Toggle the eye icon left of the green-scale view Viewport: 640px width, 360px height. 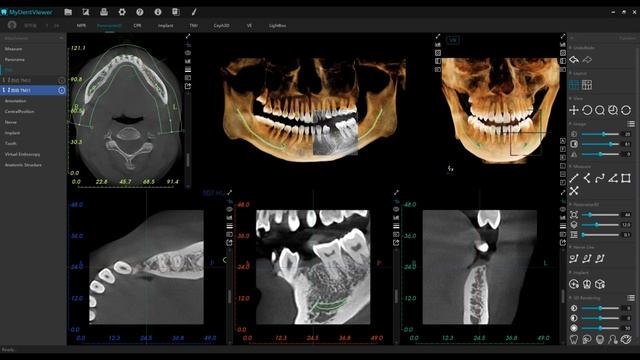point(396,209)
